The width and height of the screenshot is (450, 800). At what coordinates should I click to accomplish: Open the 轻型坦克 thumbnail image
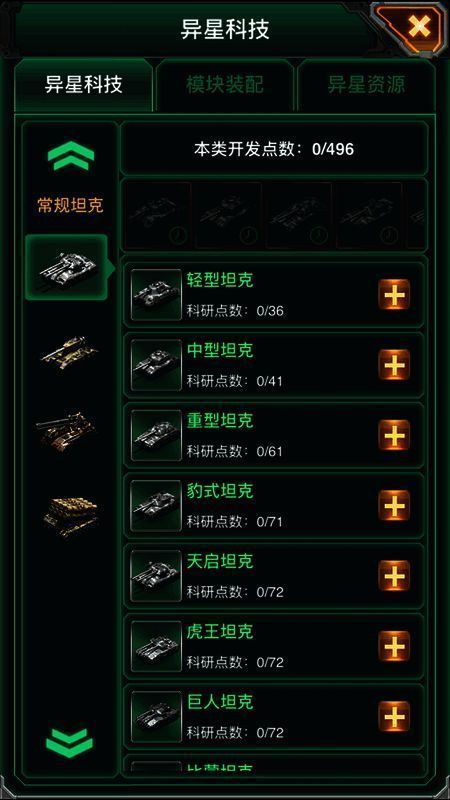156,295
